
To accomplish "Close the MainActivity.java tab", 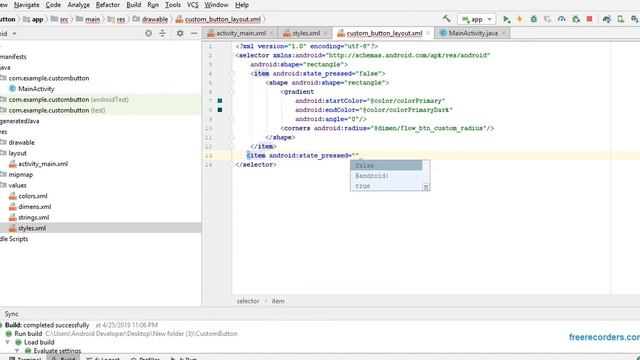I will (x=503, y=33).
